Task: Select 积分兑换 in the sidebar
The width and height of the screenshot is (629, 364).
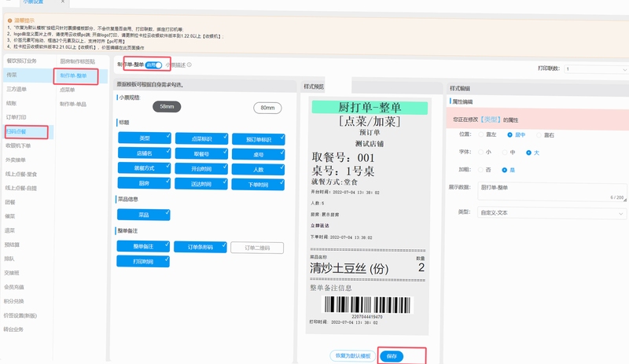Action: [x=13, y=301]
